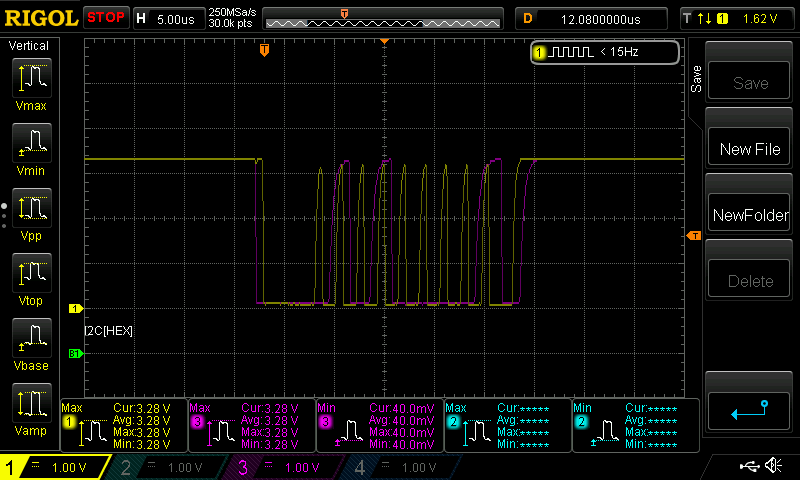
Task: Click the back arrow return button
Action: 749,411
